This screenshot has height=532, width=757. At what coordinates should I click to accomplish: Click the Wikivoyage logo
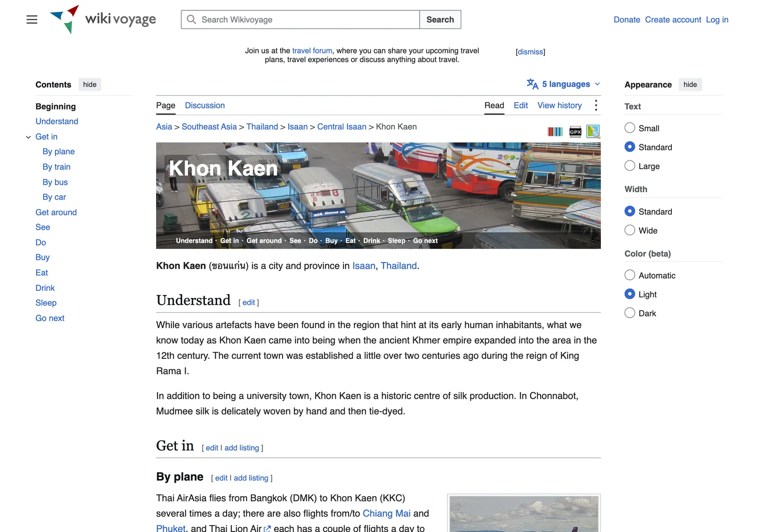pyautogui.click(x=103, y=19)
